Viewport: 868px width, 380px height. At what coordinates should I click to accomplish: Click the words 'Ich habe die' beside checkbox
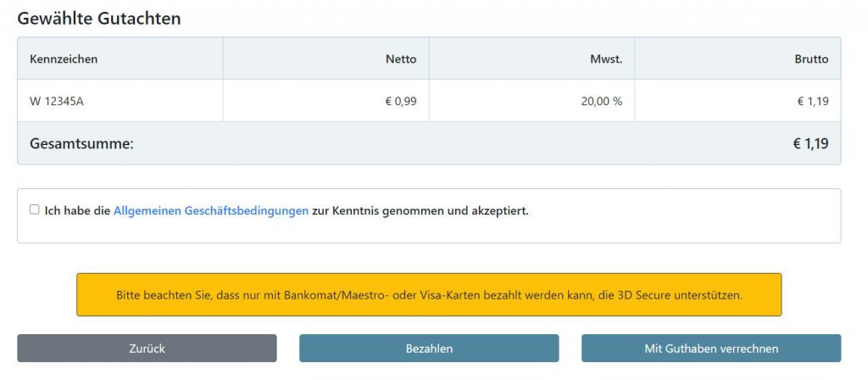pyautogui.click(x=77, y=211)
